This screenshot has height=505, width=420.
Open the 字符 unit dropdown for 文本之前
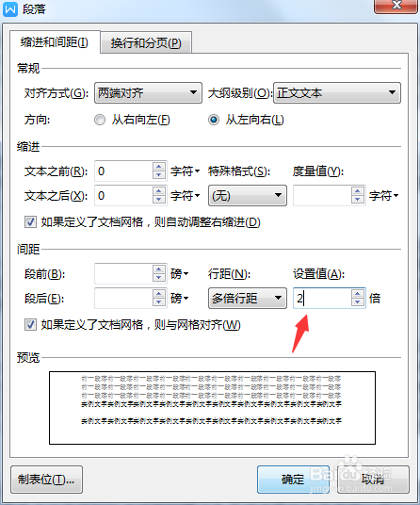[x=186, y=171]
